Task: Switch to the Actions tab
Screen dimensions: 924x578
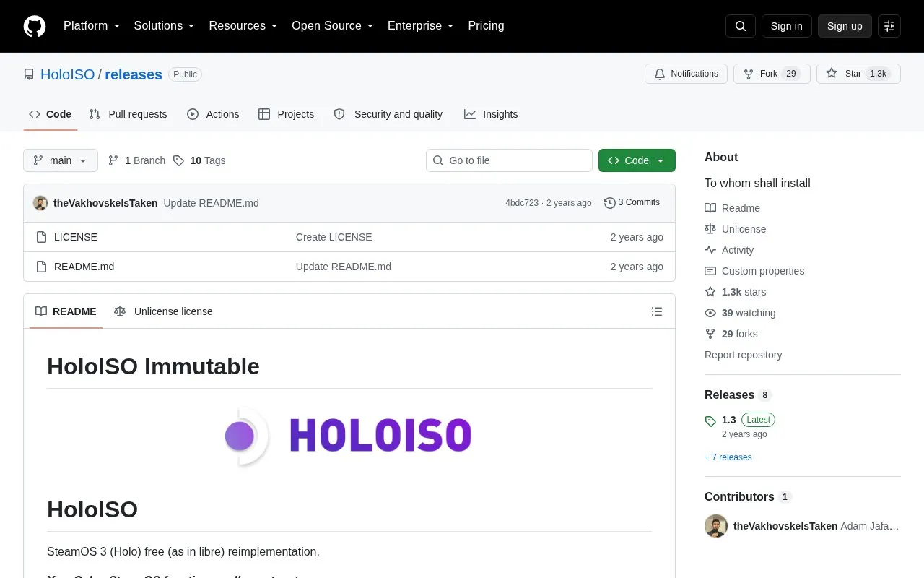Action: pos(213,114)
